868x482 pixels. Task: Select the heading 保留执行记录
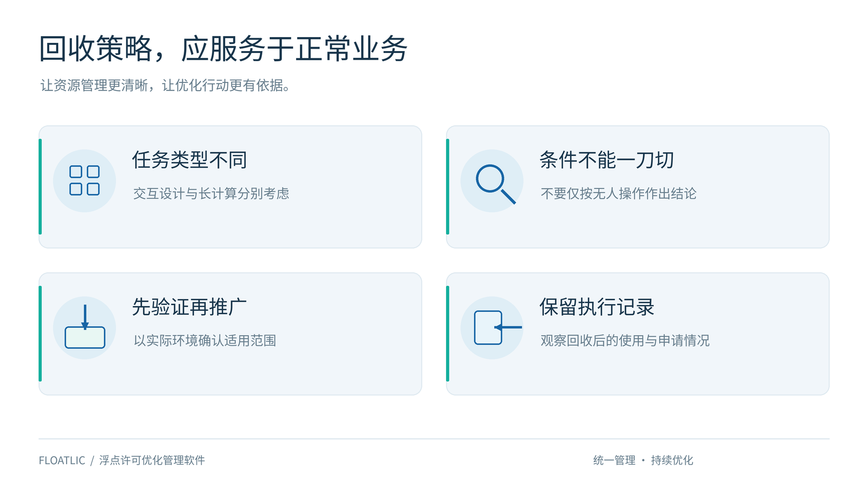click(x=597, y=307)
